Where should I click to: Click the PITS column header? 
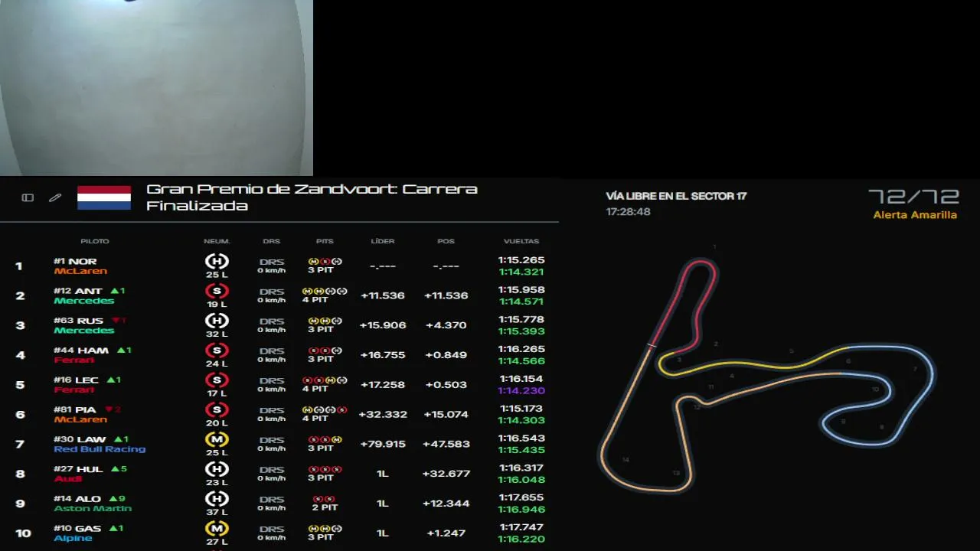tap(325, 241)
